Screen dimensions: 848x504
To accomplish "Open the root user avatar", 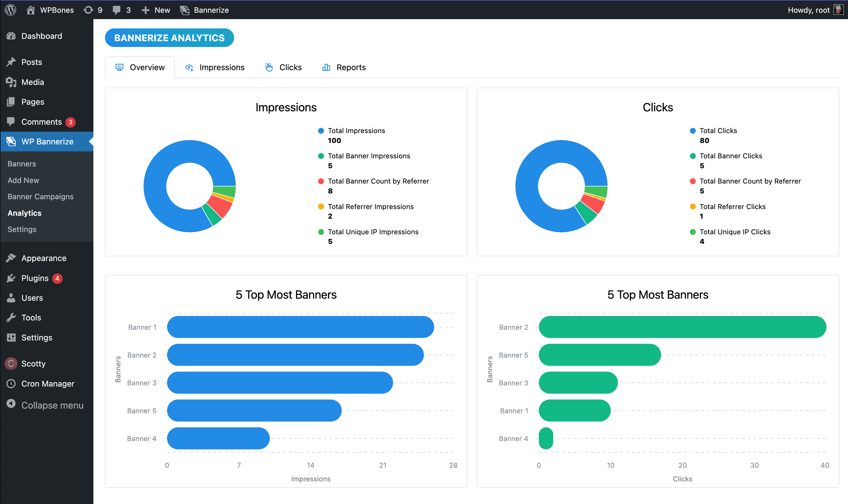I will coord(838,10).
